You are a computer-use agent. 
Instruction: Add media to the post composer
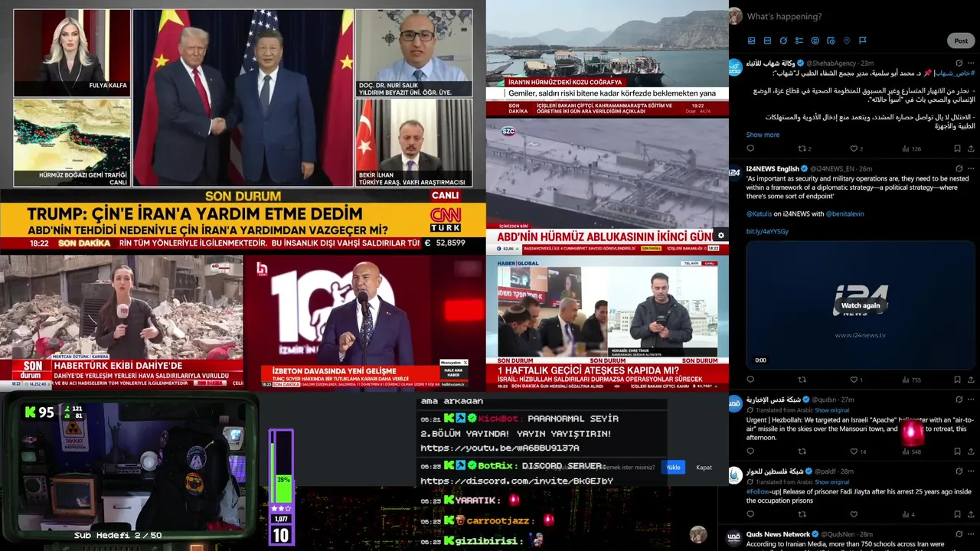coord(751,41)
